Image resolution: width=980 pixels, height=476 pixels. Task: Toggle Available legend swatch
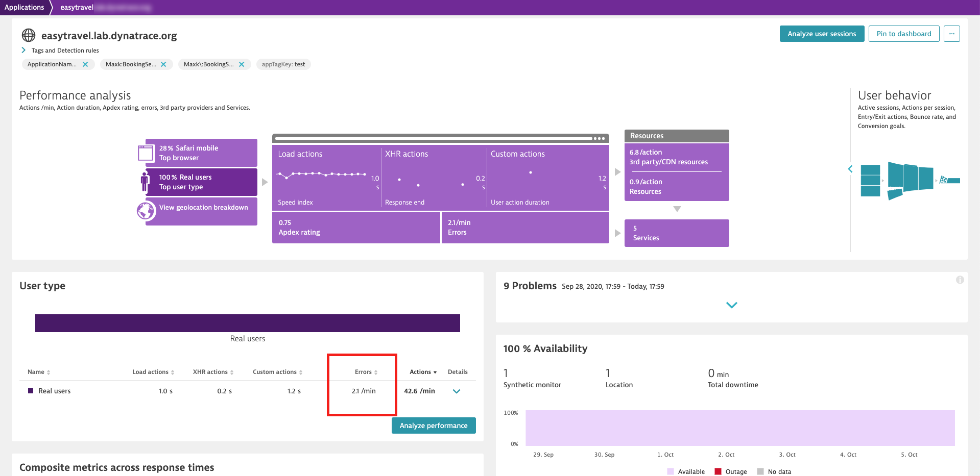671,471
